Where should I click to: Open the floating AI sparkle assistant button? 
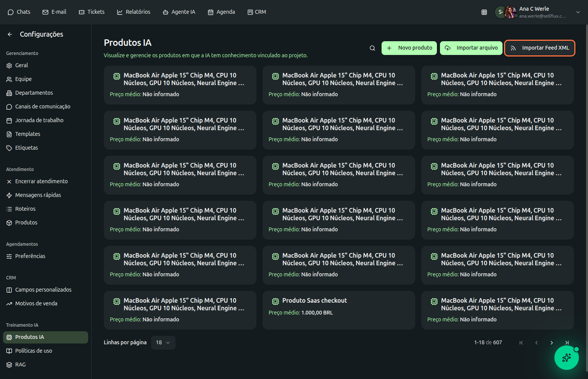566,358
